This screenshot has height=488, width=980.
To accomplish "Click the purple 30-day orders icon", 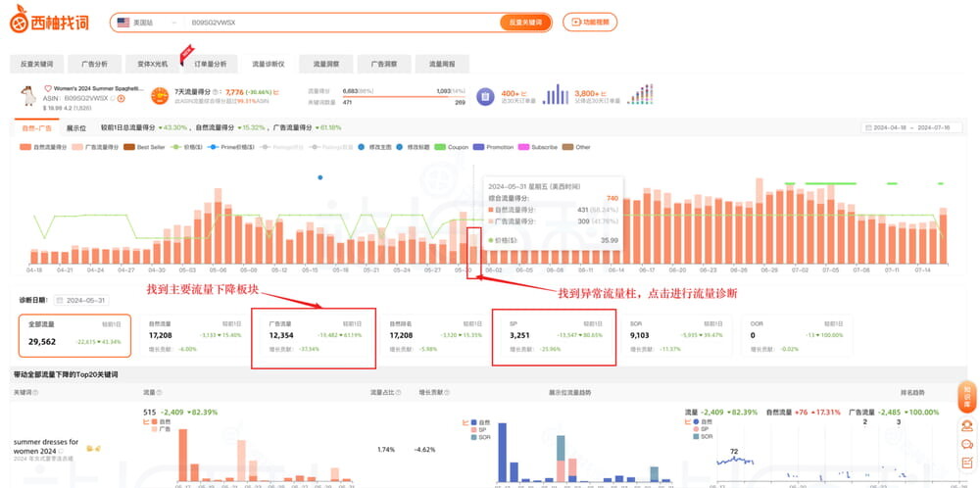I will pos(485,96).
